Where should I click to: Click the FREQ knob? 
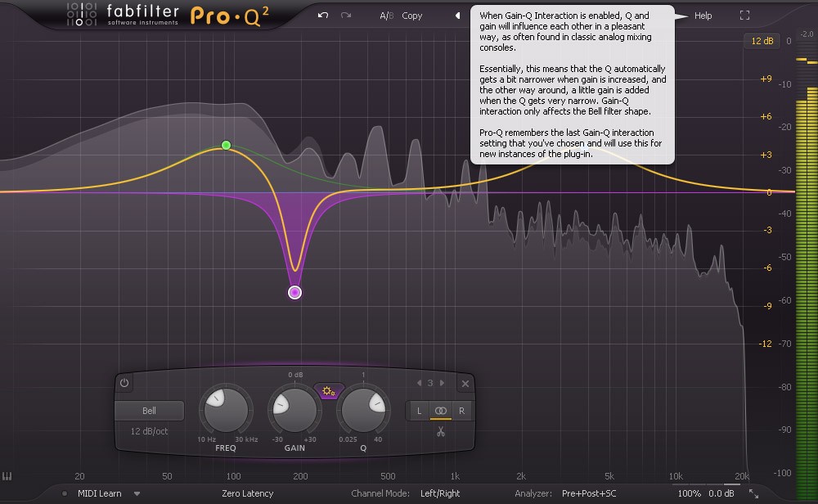pos(226,410)
